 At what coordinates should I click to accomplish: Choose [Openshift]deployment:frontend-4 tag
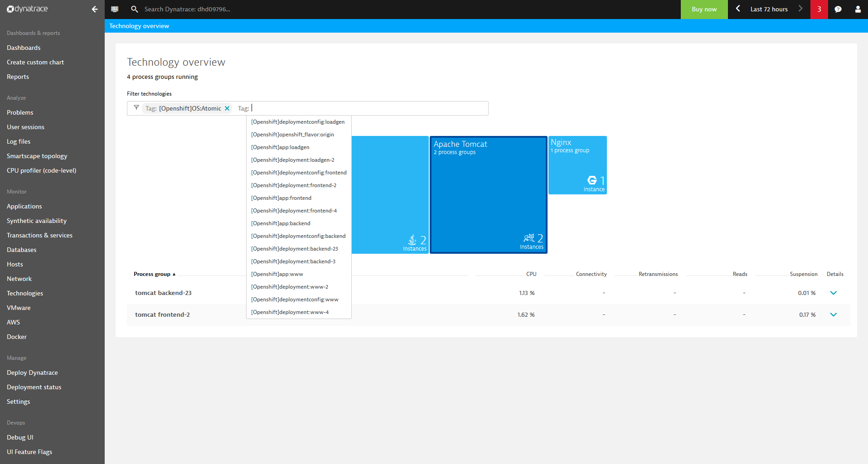click(298, 211)
